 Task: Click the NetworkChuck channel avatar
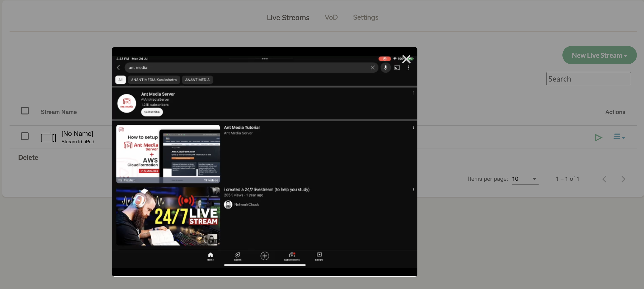228,205
